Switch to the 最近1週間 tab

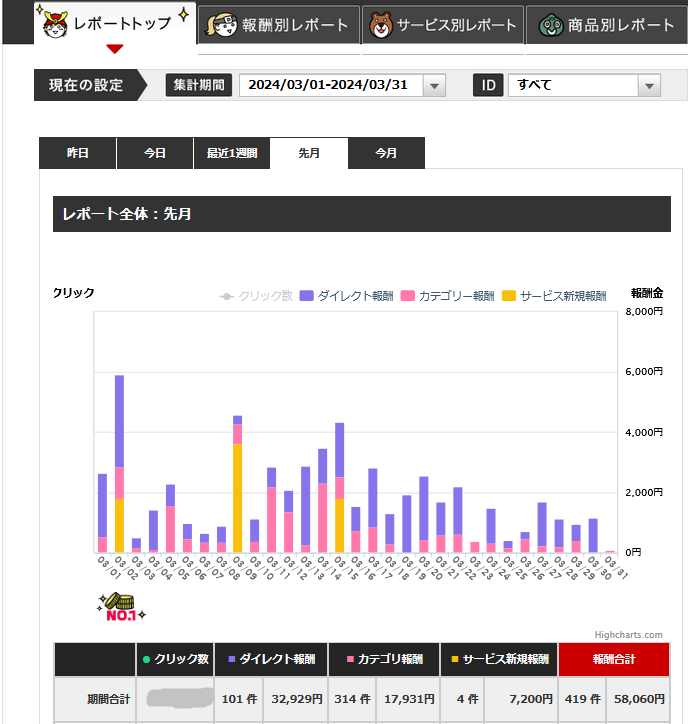[x=232, y=153]
